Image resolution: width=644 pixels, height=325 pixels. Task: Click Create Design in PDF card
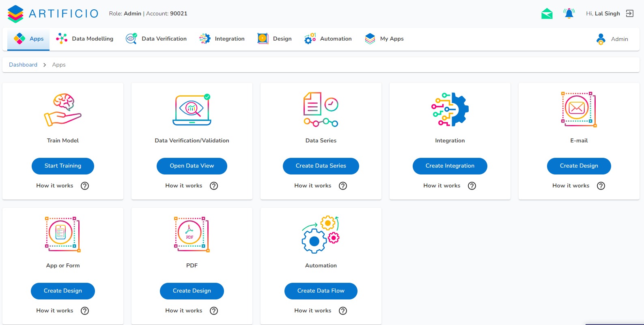[192, 291]
